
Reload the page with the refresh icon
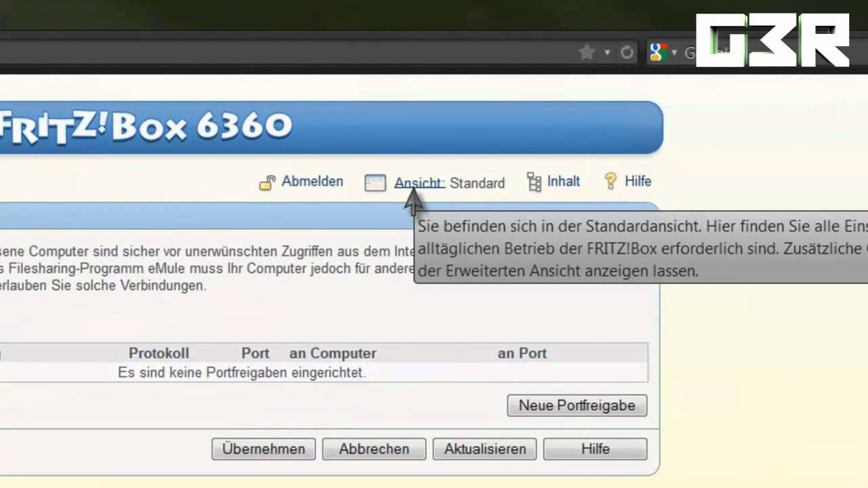point(627,52)
